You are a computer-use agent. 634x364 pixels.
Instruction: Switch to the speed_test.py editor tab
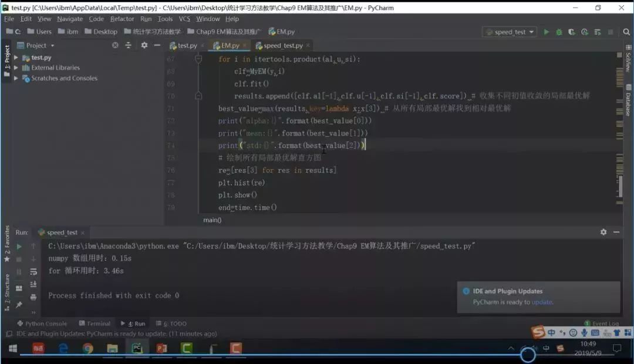point(282,46)
